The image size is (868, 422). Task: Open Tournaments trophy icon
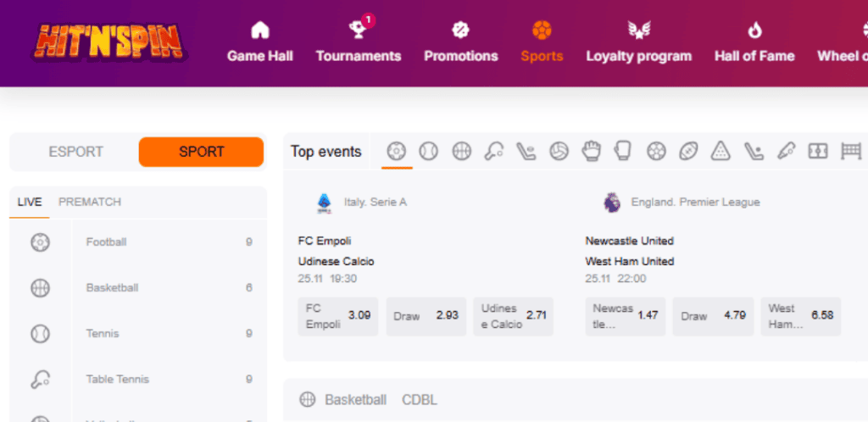click(359, 30)
